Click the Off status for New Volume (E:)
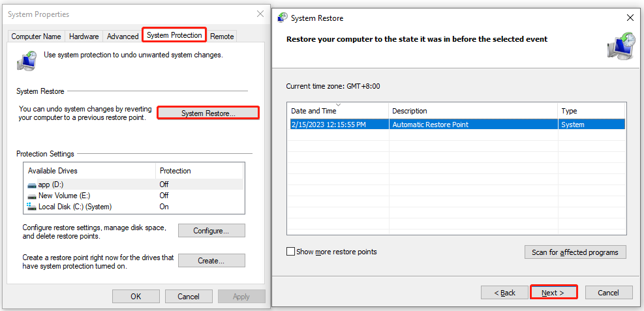This screenshot has width=644, height=311. (164, 196)
